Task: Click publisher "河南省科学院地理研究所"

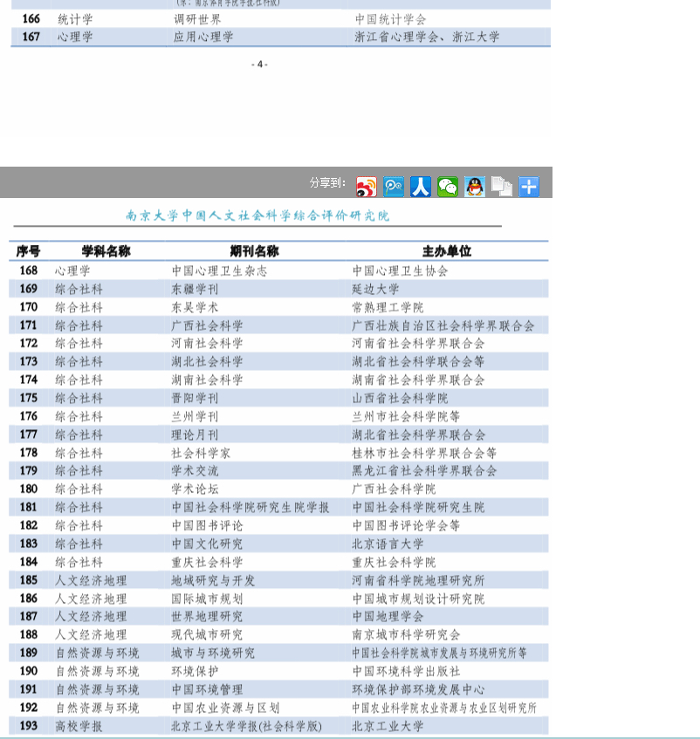Action: [x=418, y=580]
